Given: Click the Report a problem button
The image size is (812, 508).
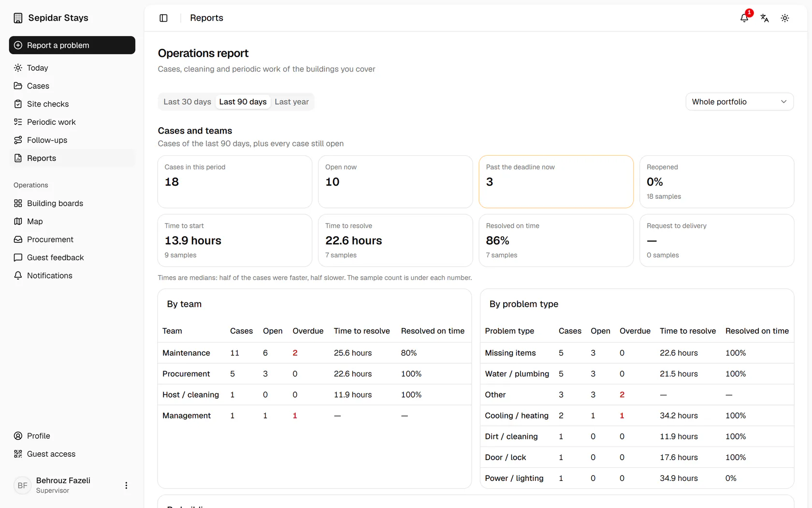Looking at the screenshot, I should 72,45.
